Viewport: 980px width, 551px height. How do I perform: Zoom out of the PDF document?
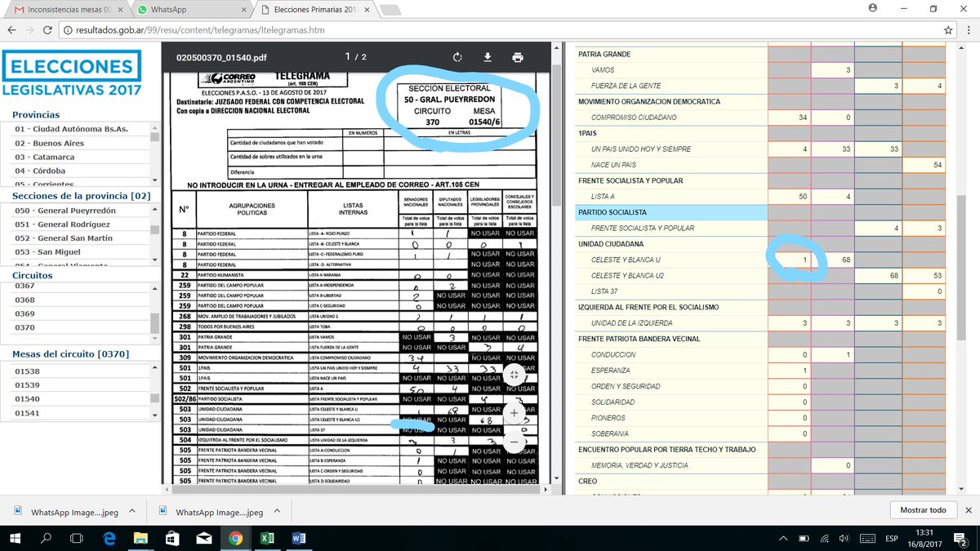pos(514,442)
